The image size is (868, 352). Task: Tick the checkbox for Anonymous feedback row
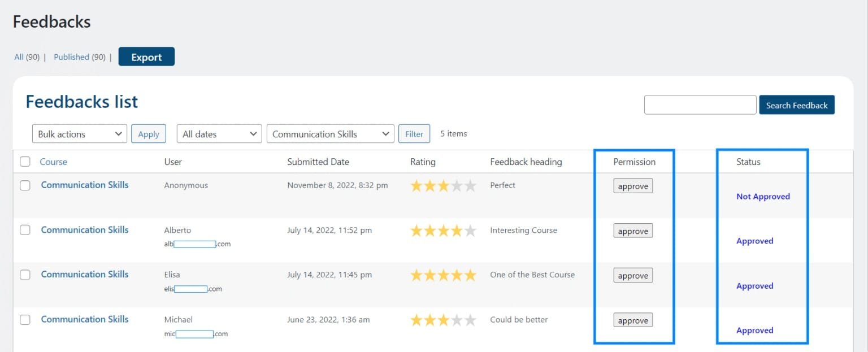25,185
